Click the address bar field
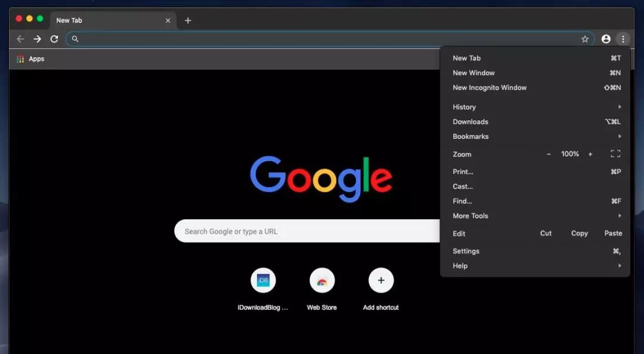644x354 pixels. pyautogui.click(x=330, y=39)
